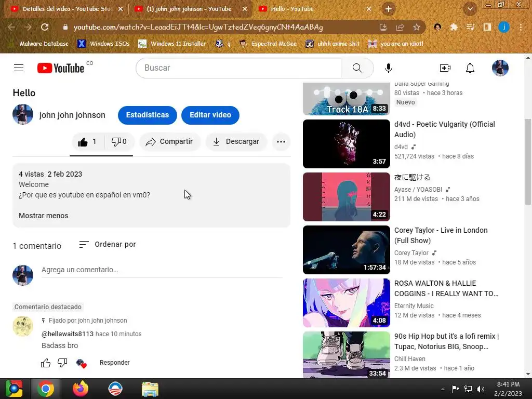Open Espectral McGee bookmark
The image size is (532, 399).
click(x=268, y=44)
